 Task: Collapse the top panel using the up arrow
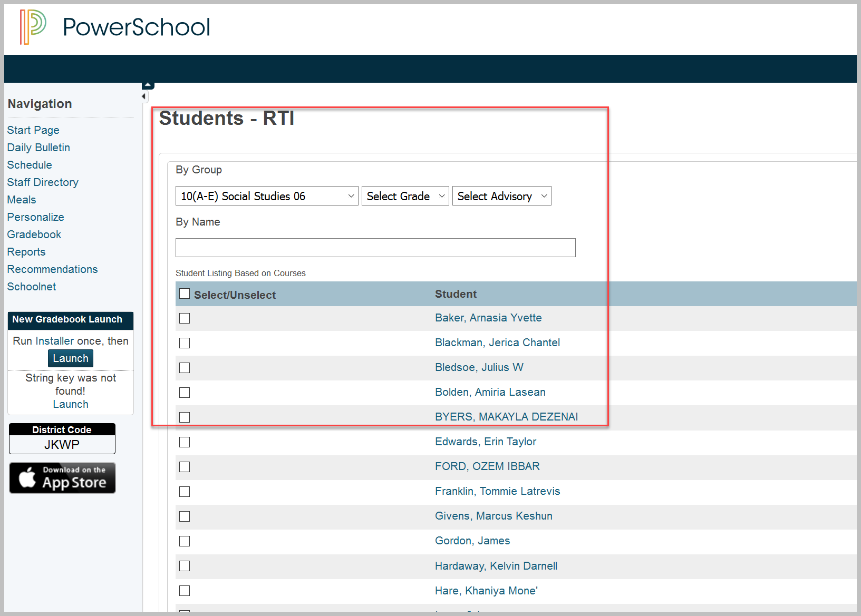click(x=148, y=84)
